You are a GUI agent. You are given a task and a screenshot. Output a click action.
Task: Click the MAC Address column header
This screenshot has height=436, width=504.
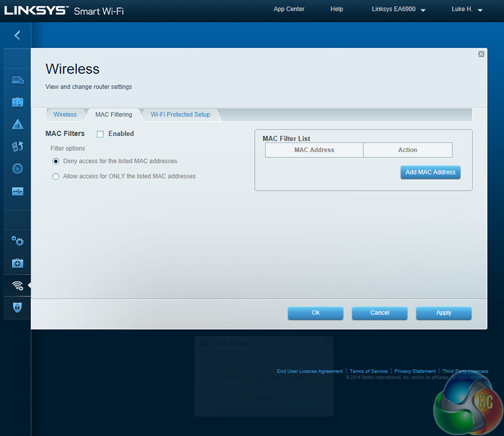click(x=314, y=150)
